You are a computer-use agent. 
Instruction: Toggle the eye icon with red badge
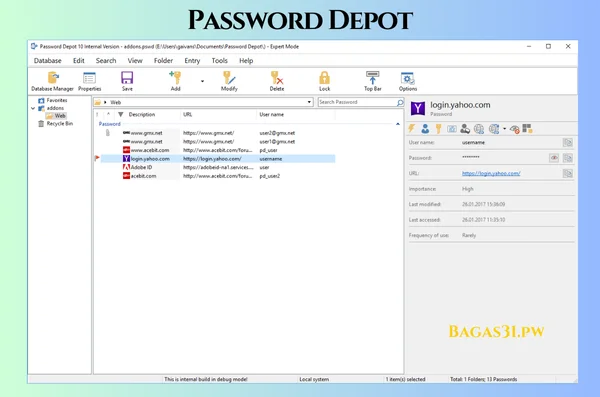515,129
